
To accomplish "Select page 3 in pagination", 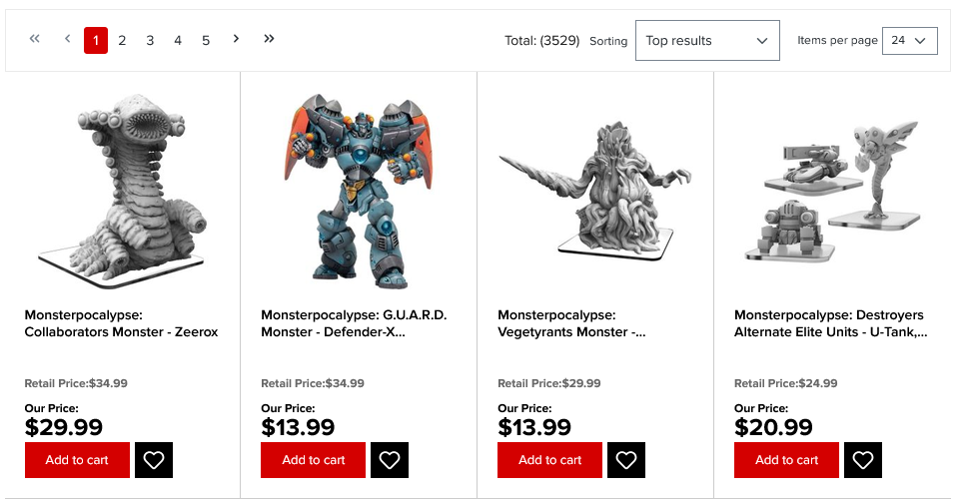I will (150, 41).
